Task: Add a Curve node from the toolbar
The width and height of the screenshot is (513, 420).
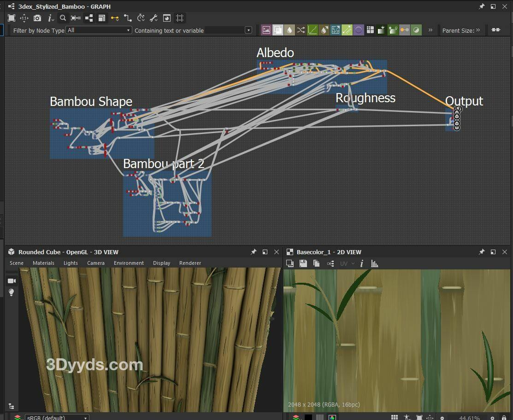Action: pyautogui.click(x=313, y=30)
